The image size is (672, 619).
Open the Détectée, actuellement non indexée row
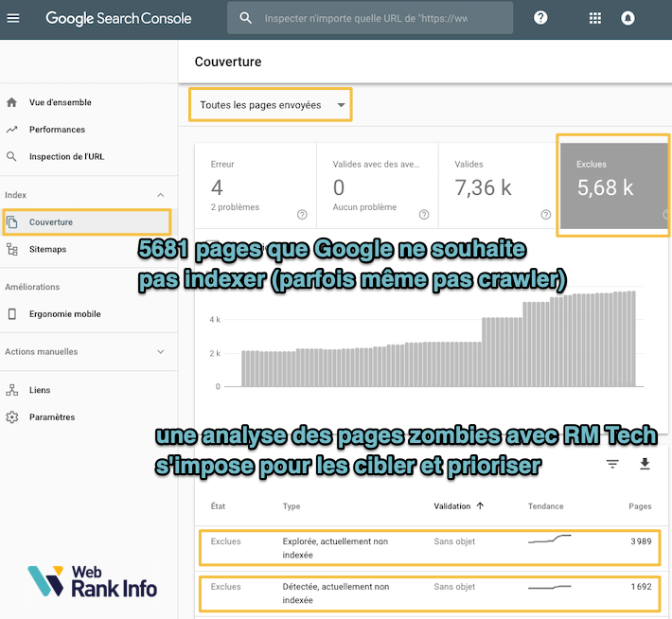click(430, 593)
